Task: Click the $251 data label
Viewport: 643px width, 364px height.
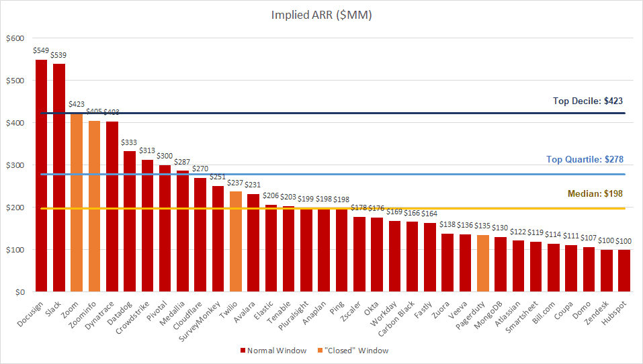Action: pyautogui.click(x=218, y=177)
